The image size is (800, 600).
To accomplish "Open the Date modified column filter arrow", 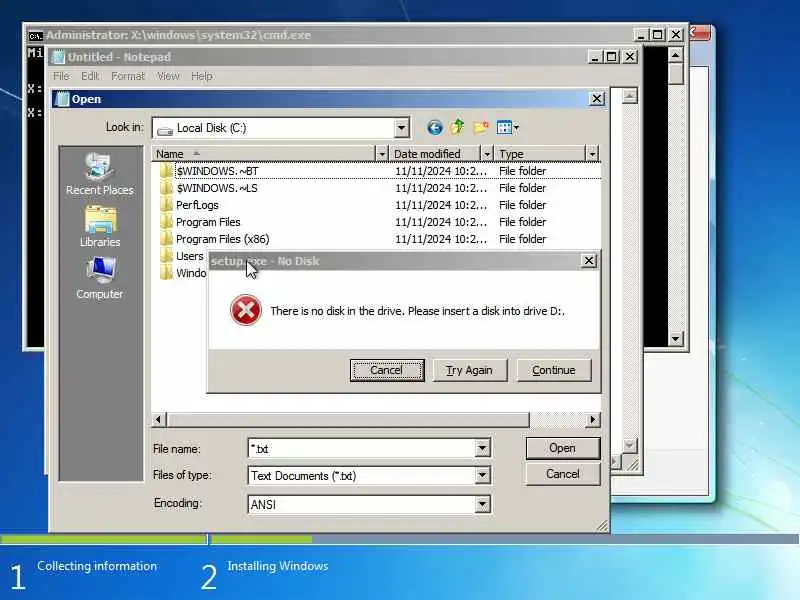I will (x=487, y=154).
